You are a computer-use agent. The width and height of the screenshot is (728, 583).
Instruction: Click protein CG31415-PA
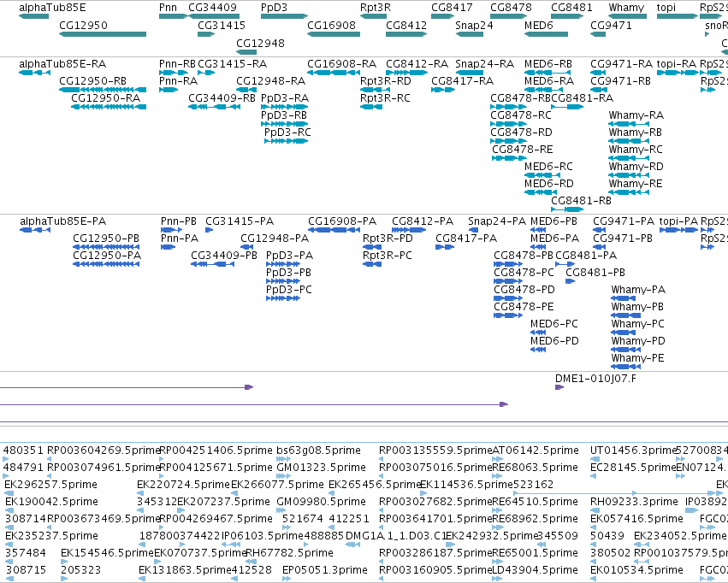[240, 221]
